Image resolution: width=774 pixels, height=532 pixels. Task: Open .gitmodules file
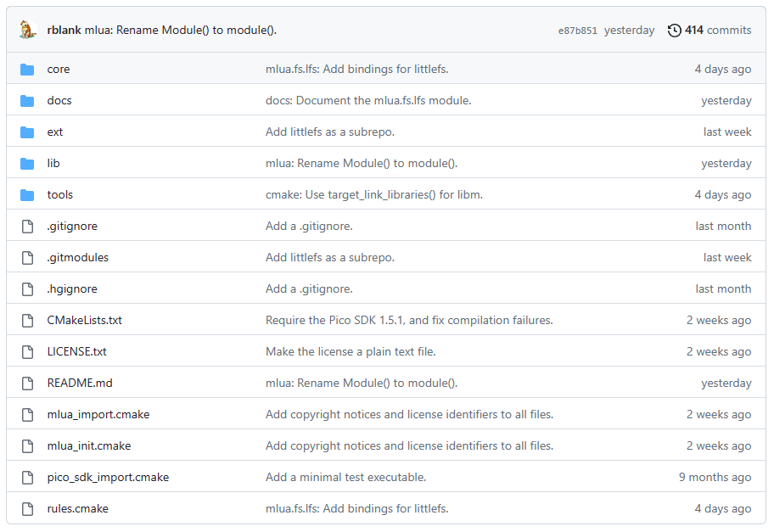click(x=77, y=258)
